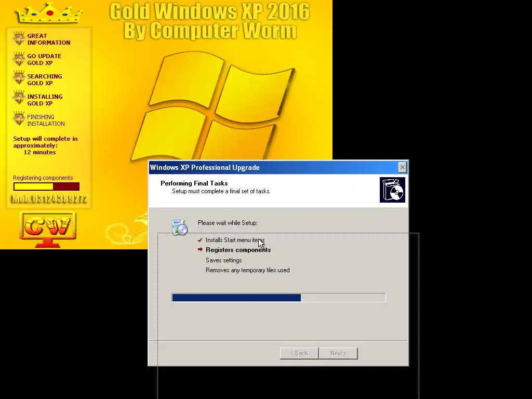Click the computer and disc icon beside Please wait

pyautogui.click(x=179, y=228)
